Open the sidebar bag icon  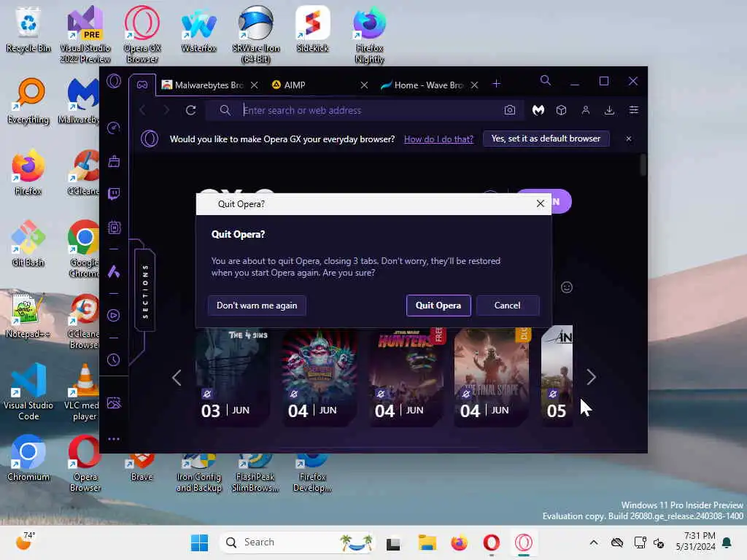pos(114,161)
